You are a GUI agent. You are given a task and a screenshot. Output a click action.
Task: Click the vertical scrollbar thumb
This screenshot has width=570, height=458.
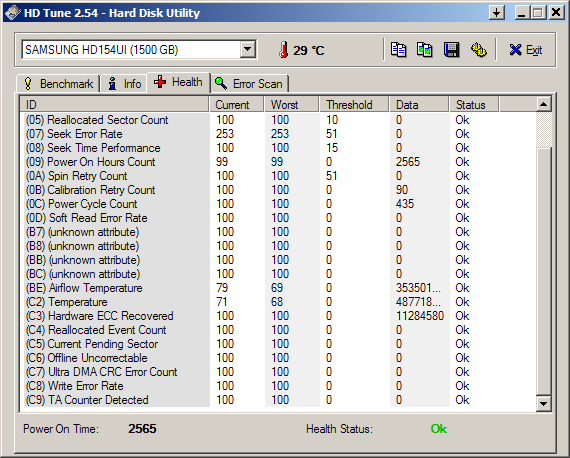coord(544,271)
